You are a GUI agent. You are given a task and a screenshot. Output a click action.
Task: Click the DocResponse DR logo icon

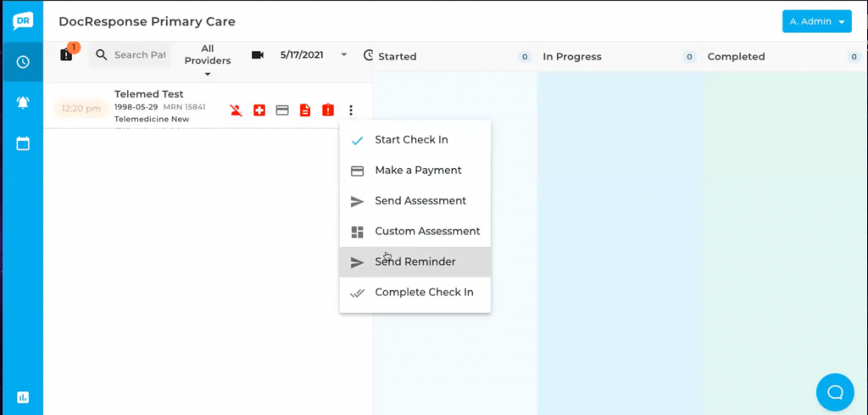pyautogui.click(x=23, y=21)
